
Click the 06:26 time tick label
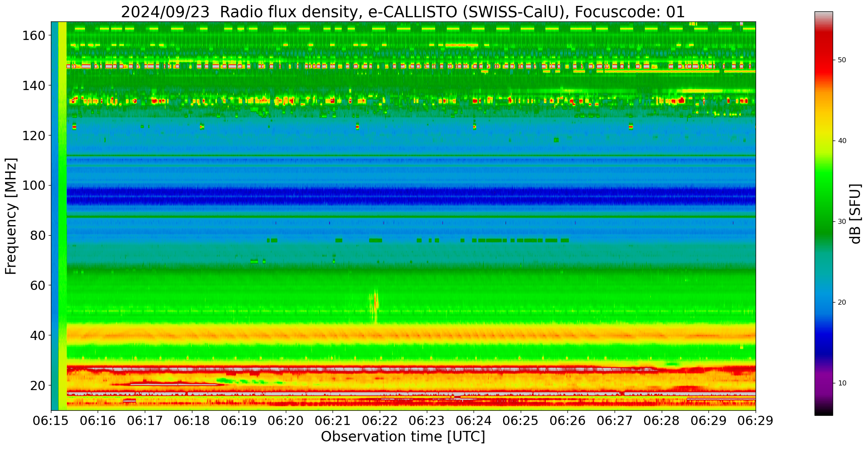coord(567,420)
